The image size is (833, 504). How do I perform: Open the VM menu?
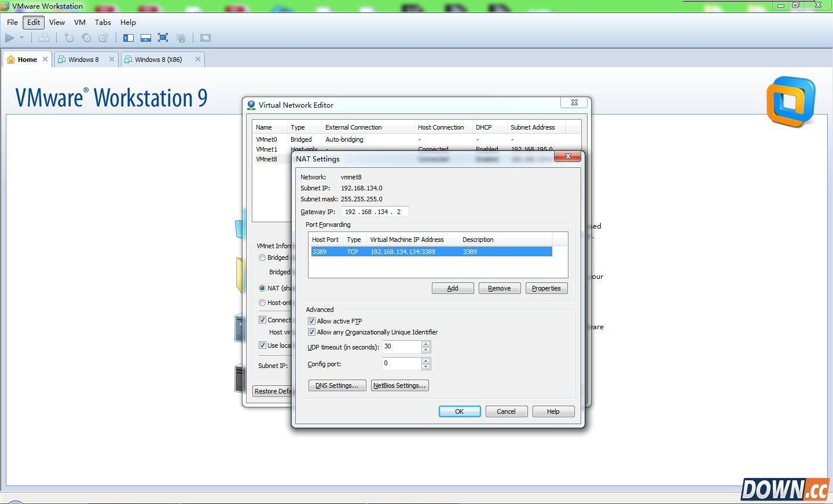click(x=79, y=23)
